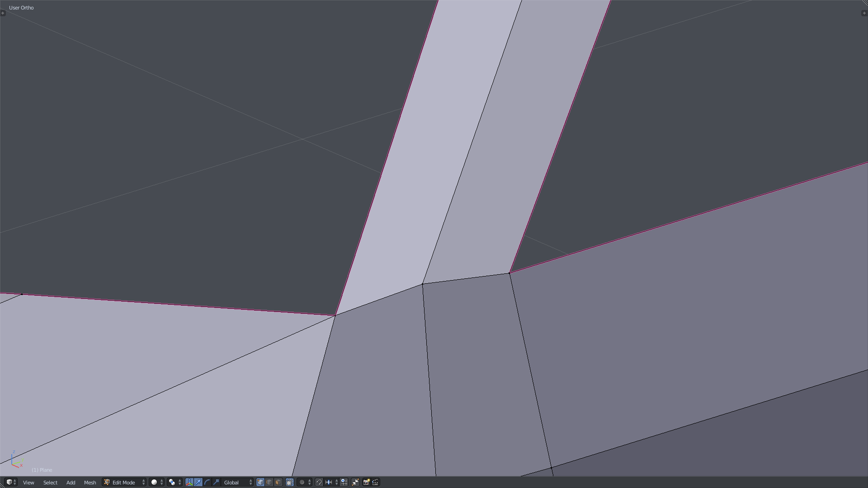
Task: Open the editor type selector cube icon
Action: click(11, 482)
